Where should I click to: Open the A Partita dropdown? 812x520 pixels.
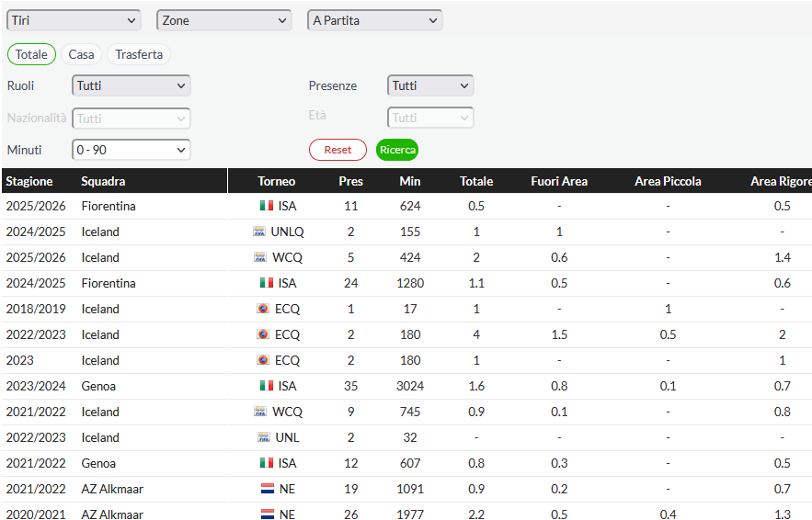tap(374, 20)
